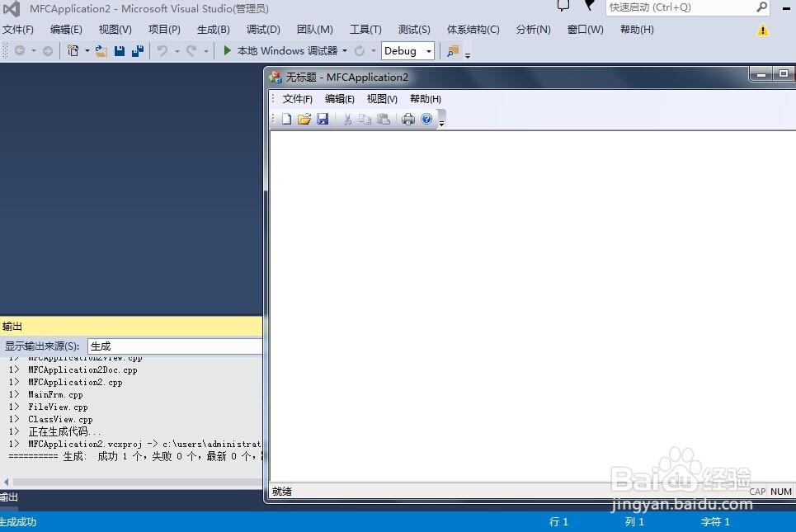The image size is (796, 532).
Task: Open the Debug configuration combo box
Action: [407, 51]
